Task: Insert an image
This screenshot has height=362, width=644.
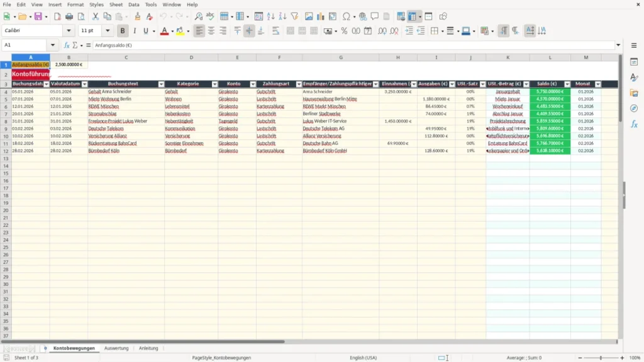Action: pyautogui.click(x=309, y=16)
